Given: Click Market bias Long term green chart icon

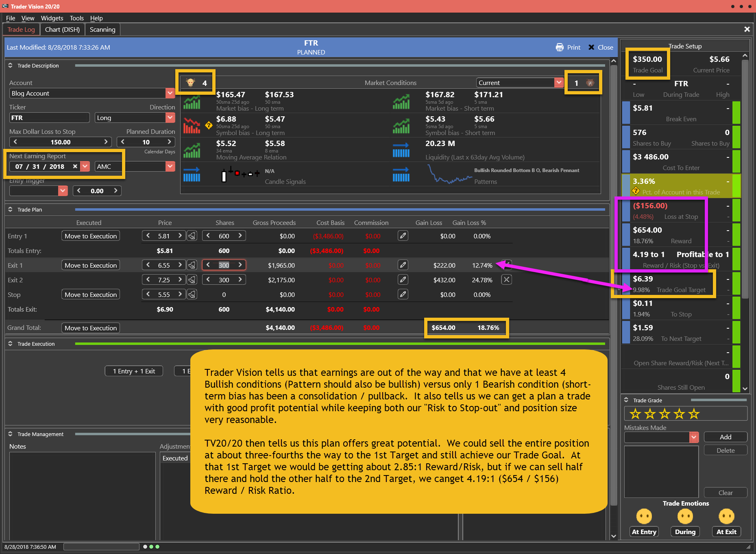Looking at the screenshot, I should 192,102.
